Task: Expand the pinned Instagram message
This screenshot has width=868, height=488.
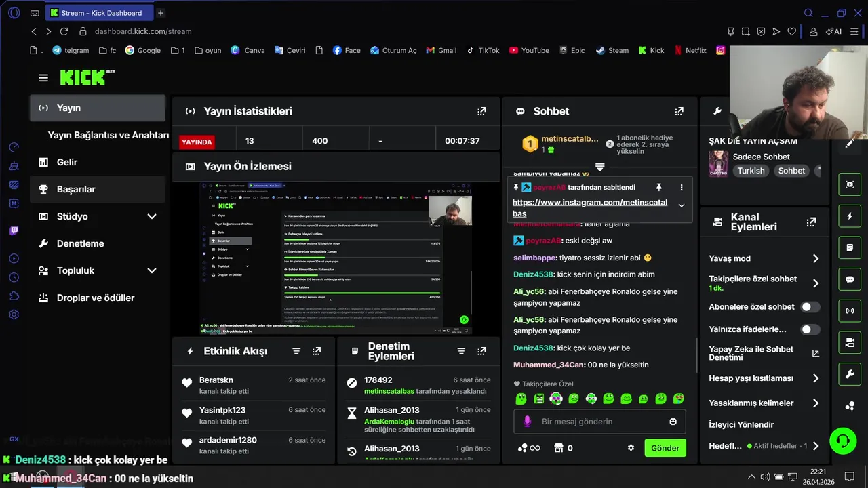Action: click(682, 205)
